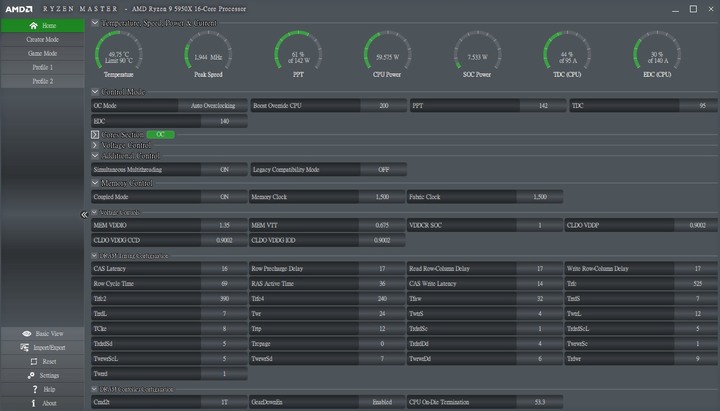The image size is (720, 411).
Task: Click the TDC (CPU) gauge dial
Action: [x=567, y=52]
